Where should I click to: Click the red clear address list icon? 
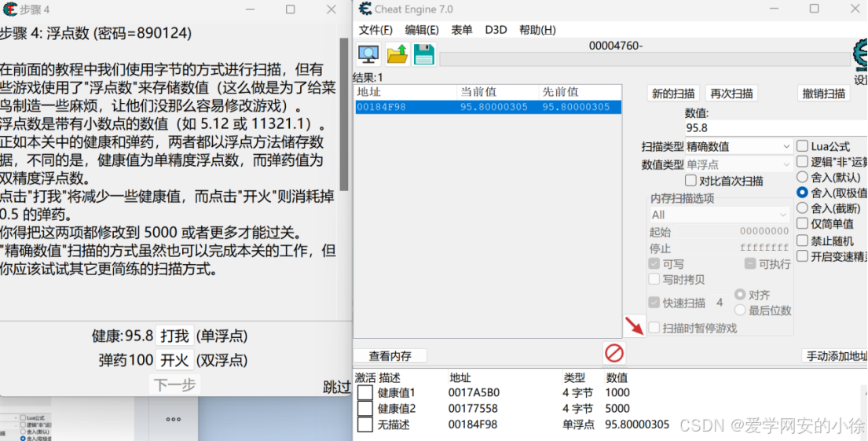(x=614, y=353)
